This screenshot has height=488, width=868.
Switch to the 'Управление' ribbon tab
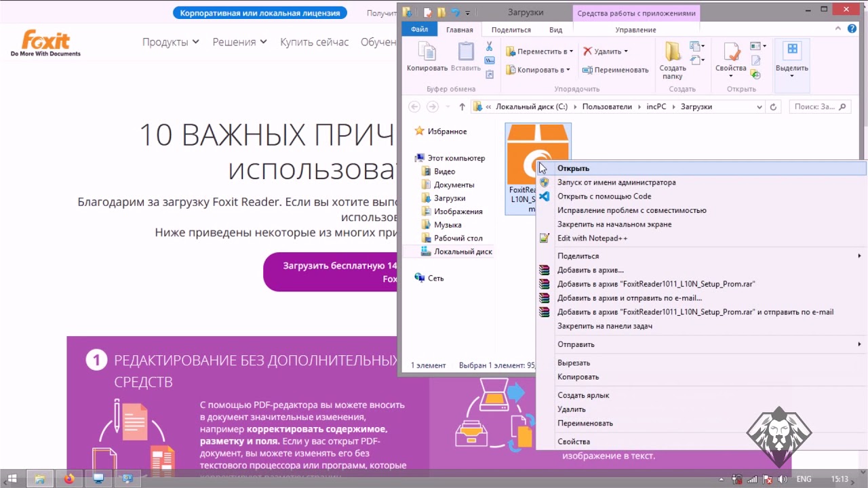coord(635,30)
